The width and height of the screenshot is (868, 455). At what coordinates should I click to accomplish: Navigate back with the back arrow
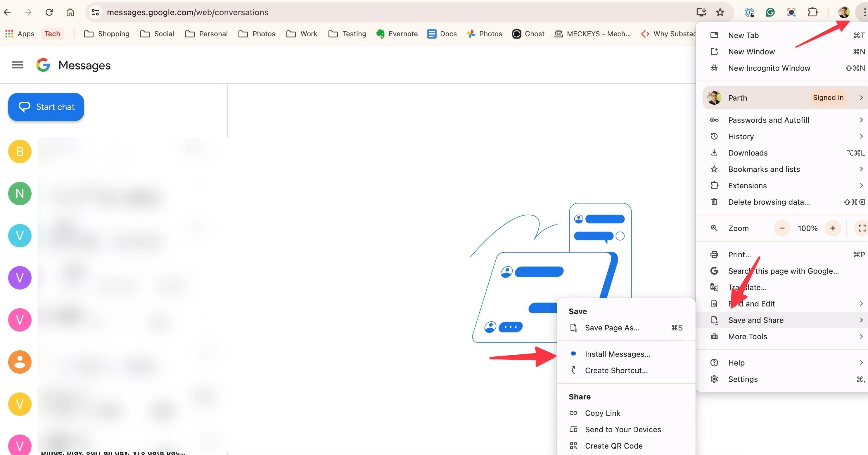pos(7,12)
